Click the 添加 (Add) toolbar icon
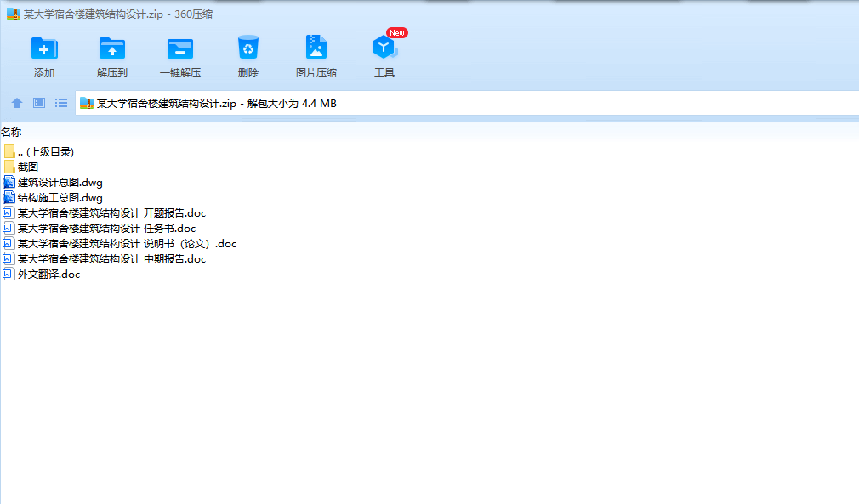859x504 pixels. click(x=44, y=48)
